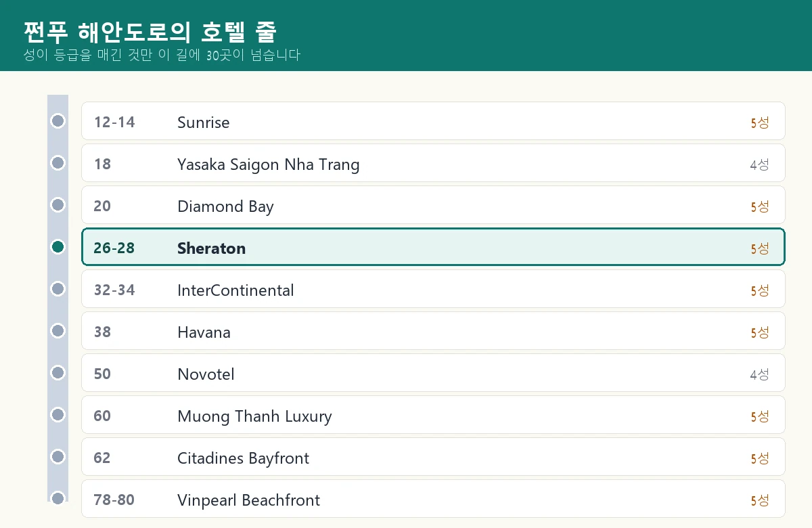The height and width of the screenshot is (528, 812).
Task: Select the timeline dot beside Novotel
Action: [58, 373]
